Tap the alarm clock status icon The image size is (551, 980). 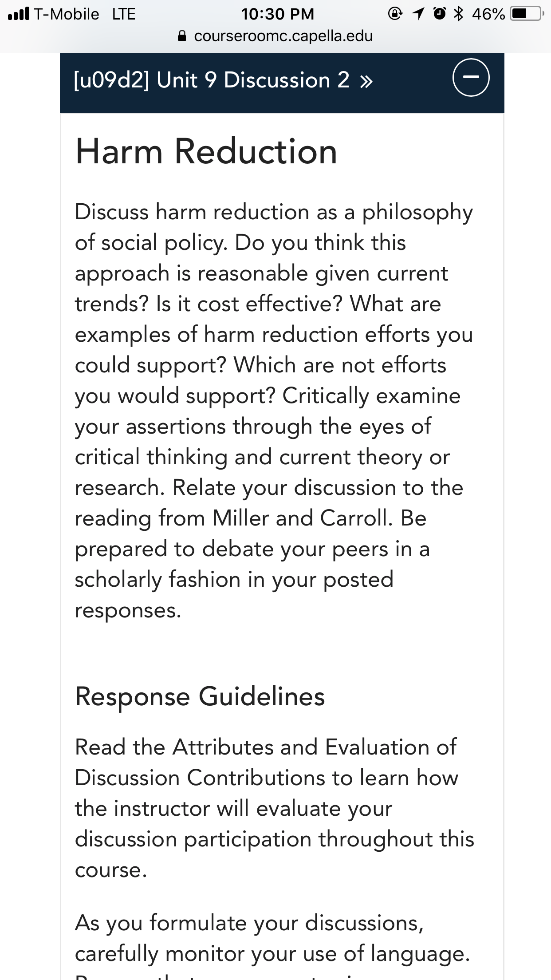click(x=439, y=14)
